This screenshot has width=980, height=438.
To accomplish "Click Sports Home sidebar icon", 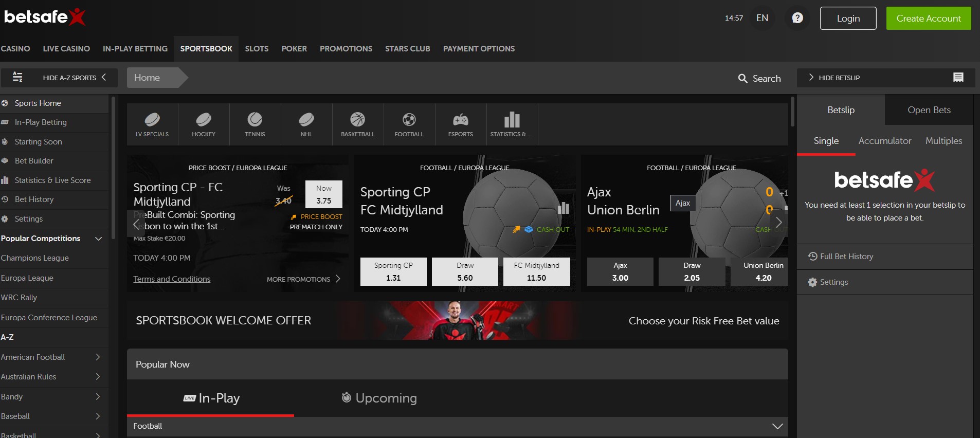I will [x=5, y=103].
